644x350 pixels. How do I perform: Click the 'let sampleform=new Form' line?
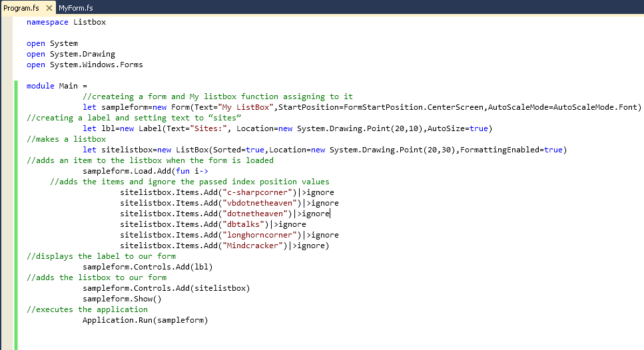point(362,108)
